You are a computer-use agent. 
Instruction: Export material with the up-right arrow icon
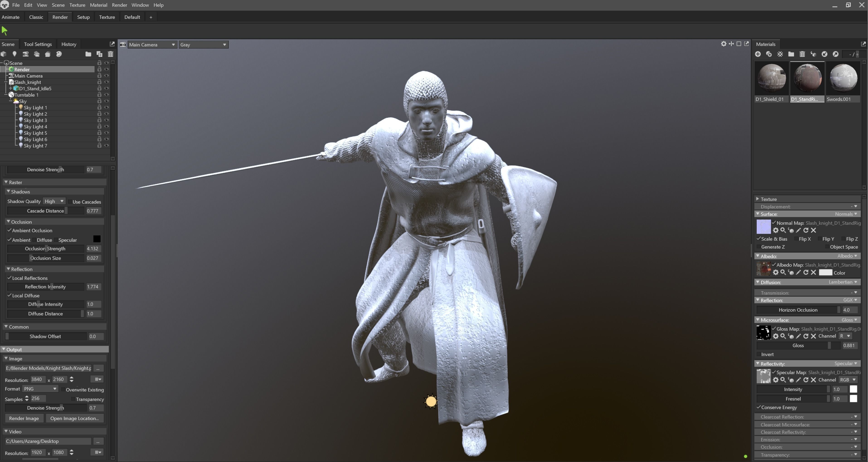click(x=836, y=54)
